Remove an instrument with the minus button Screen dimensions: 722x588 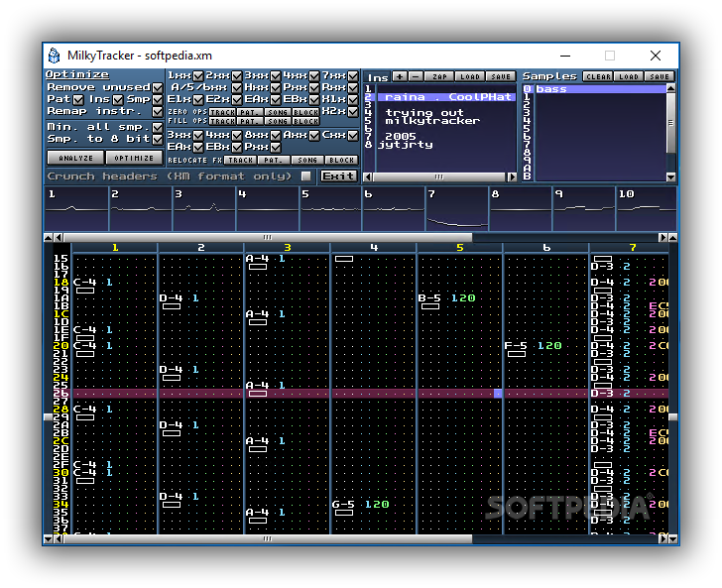[x=415, y=76]
